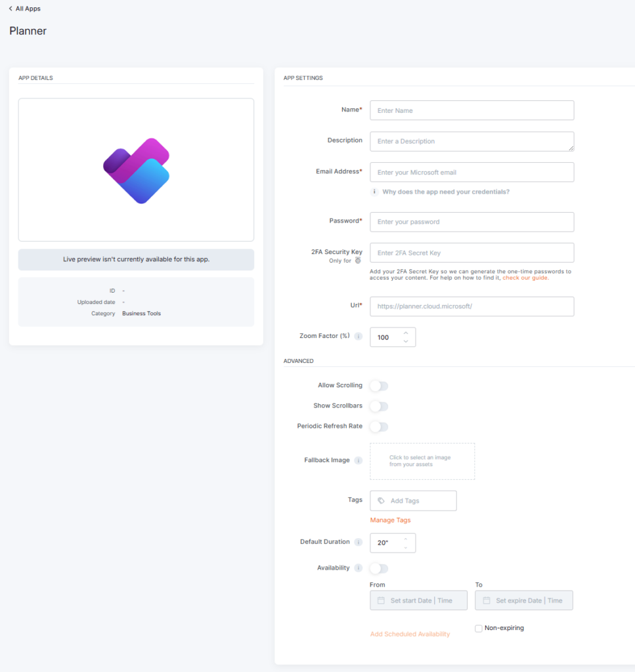The width and height of the screenshot is (635, 672).
Task: Click the Fallback Image info icon
Action: [359, 460]
